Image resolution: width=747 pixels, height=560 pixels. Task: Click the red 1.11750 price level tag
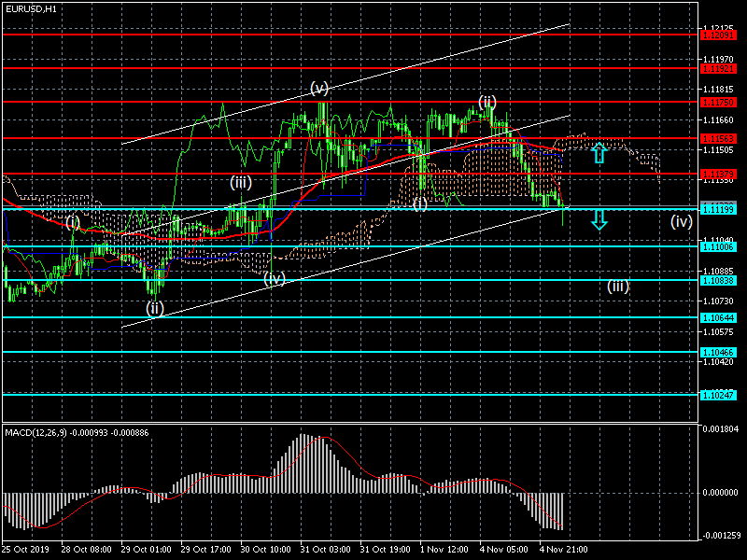[717, 103]
